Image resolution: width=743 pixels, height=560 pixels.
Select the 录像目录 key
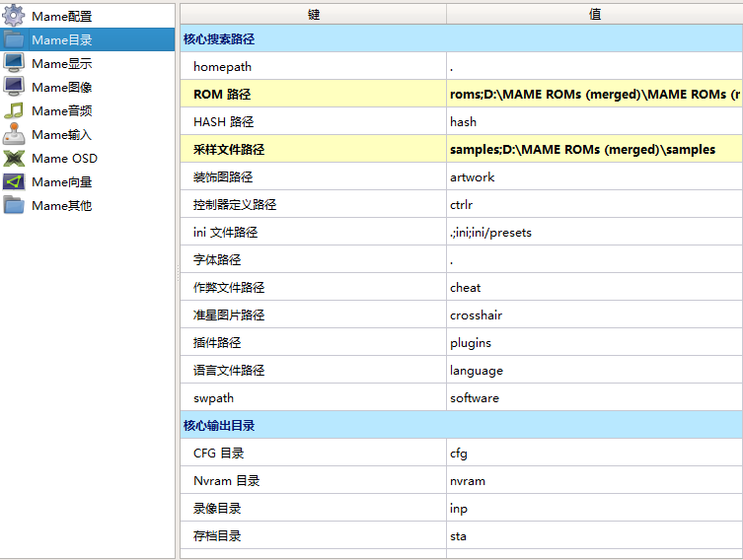313,508
